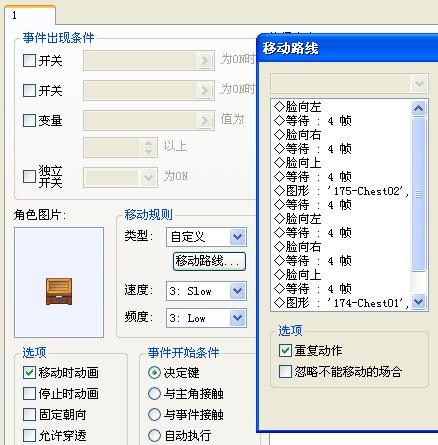Viewport: 438px width, 445px height.
Task: Tick the 变量 condition checkbox
Action: tap(29, 120)
